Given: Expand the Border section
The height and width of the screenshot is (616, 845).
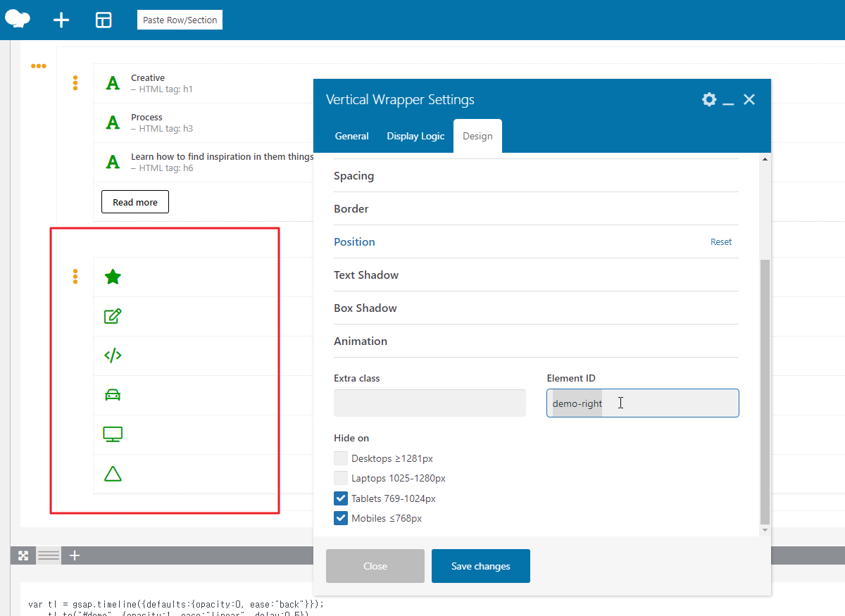Looking at the screenshot, I should pyautogui.click(x=536, y=209).
